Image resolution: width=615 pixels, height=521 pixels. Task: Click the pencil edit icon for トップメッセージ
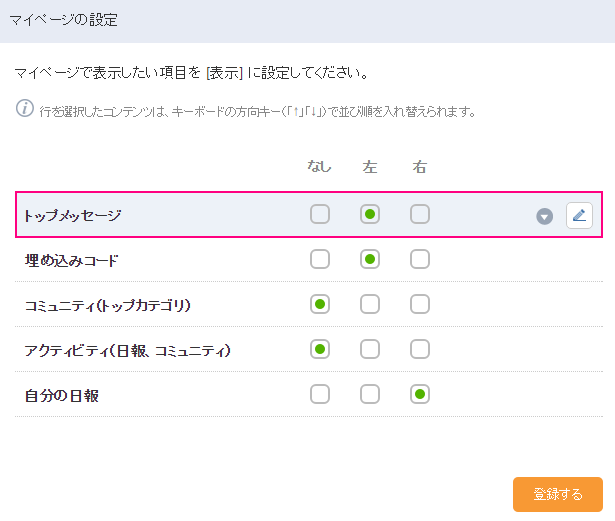pyautogui.click(x=579, y=215)
